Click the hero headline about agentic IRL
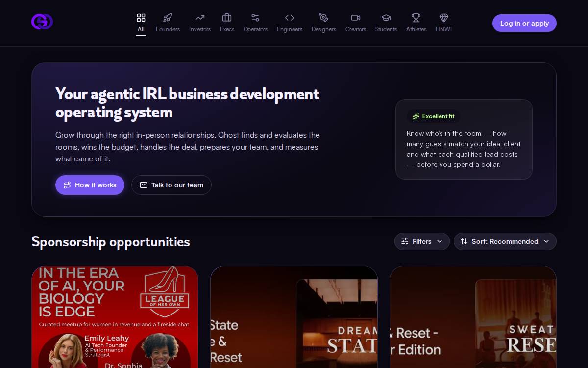This screenshot has width=588, height=368. [x=187, y=103]
